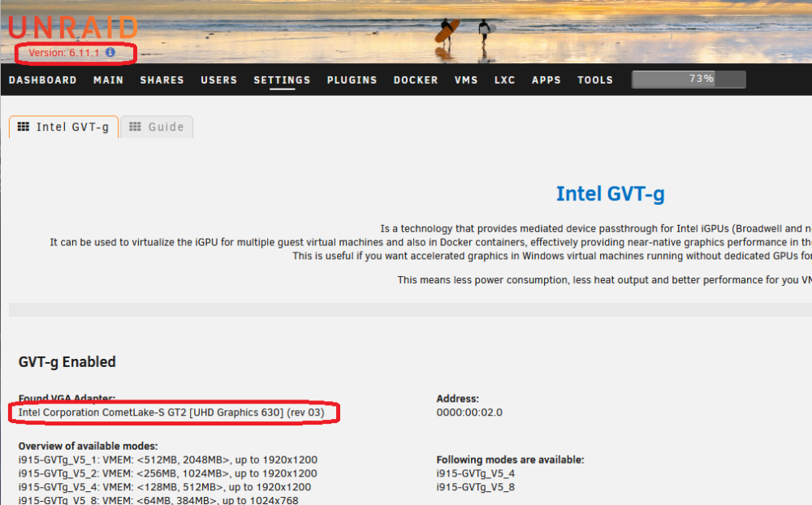Open the Shares menu

162,80
